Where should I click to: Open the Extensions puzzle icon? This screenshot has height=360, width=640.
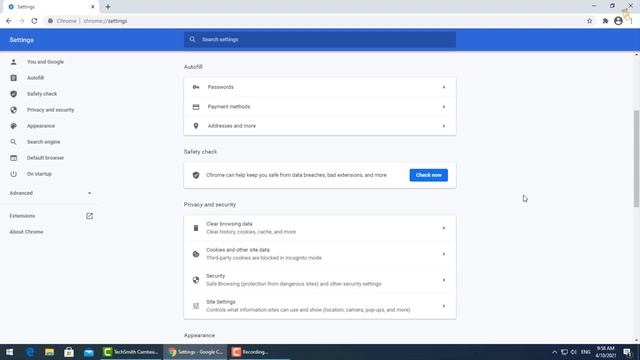pyautogui.click(x=605, y=21)
